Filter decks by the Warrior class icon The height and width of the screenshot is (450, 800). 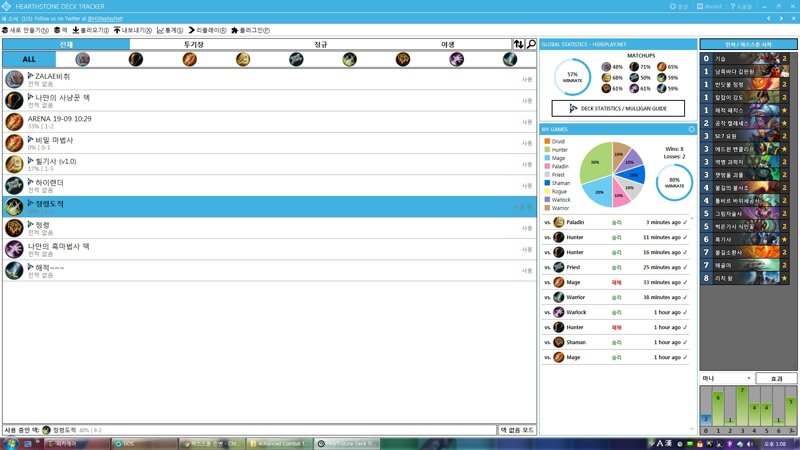pos(510,59)
